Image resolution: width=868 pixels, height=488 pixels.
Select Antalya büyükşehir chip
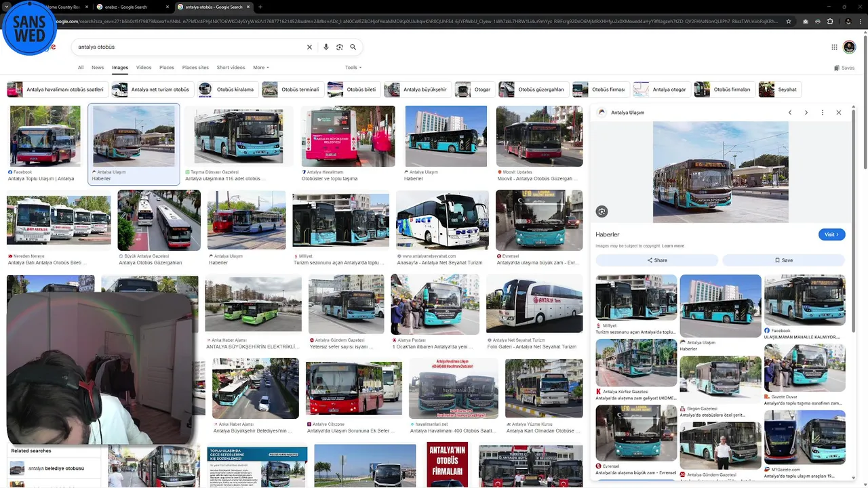pyautogui.click(x=417, y=89)
